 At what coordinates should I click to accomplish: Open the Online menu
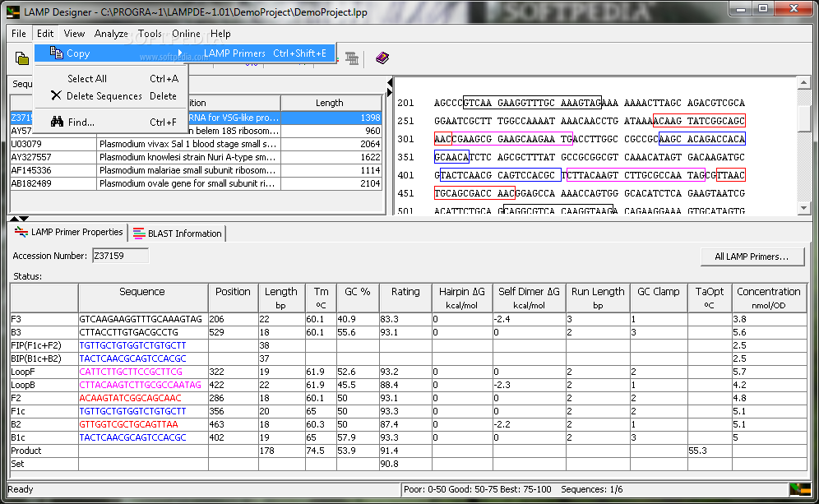click(186, 34)
